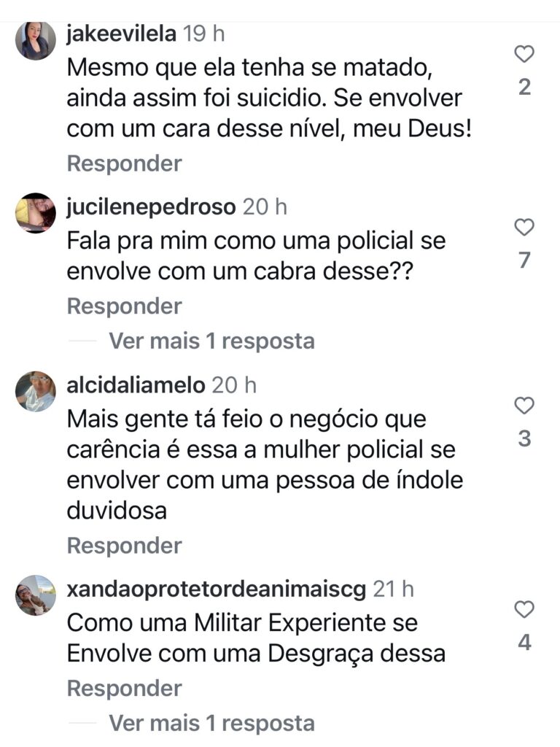The height and width of the screenshot is (747, 560).
Task: Open the jakeevilela username link
Action: pos(120,34)
